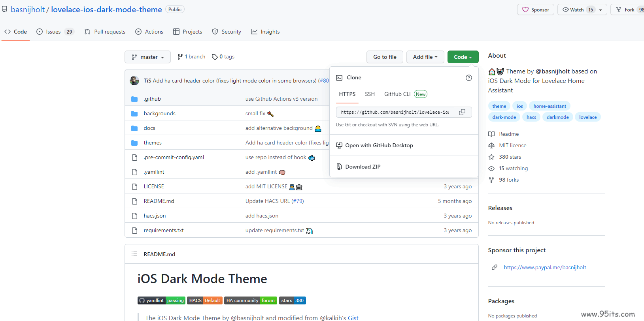Click the requirements.txt file icon
The width and height of the screenshot is (644, 321).
click(x=134, y=231)
